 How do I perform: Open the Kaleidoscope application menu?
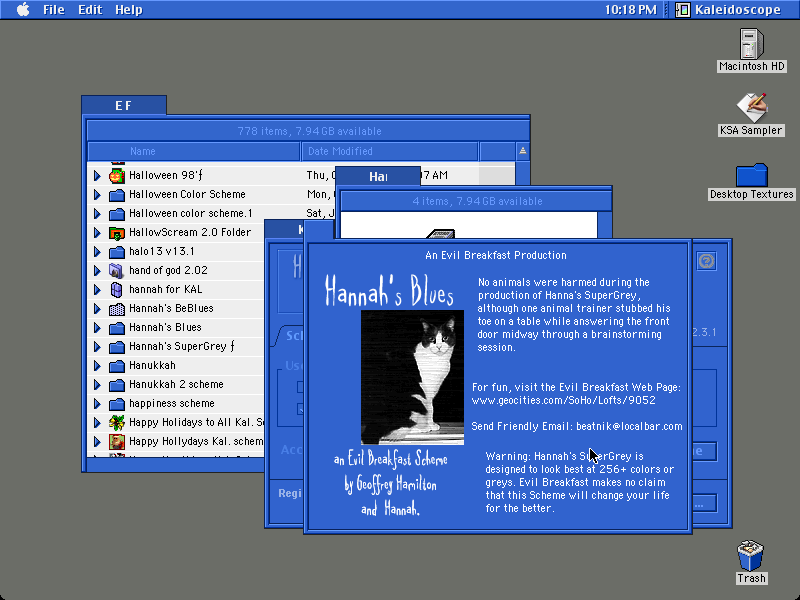(x=728, y=10)
